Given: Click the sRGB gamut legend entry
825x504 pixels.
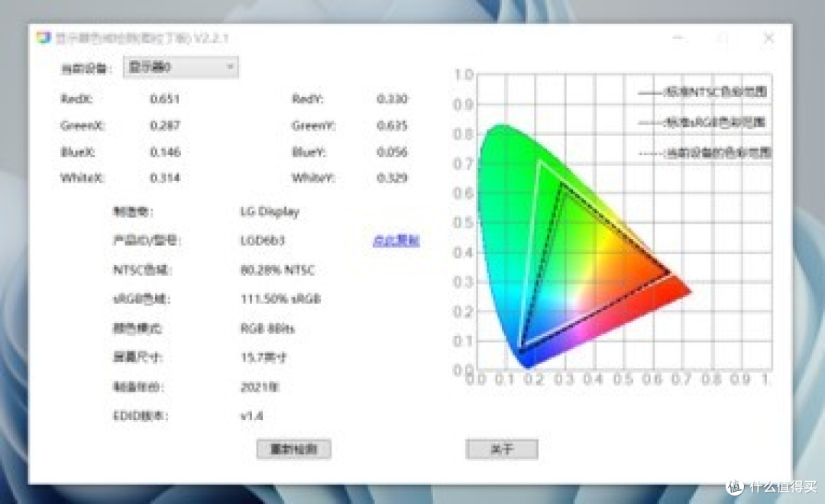Looking at the screenshot, I should (x=701, y=123).
